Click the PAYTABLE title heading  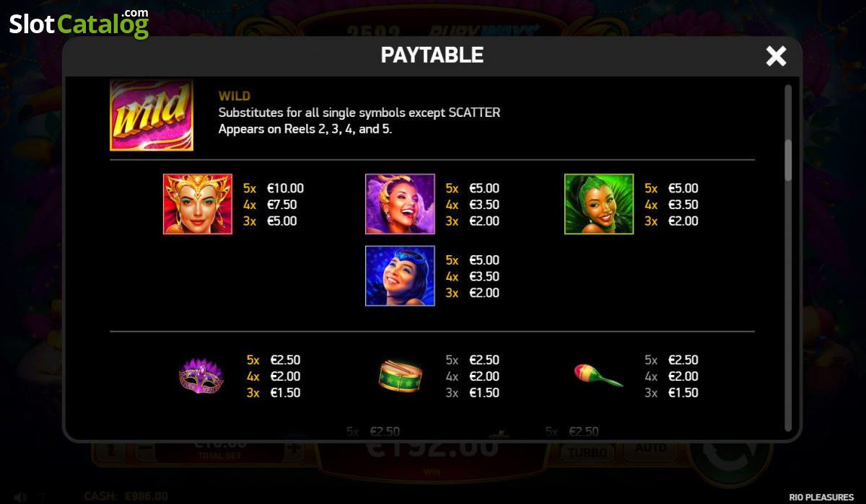pos(432,55)
